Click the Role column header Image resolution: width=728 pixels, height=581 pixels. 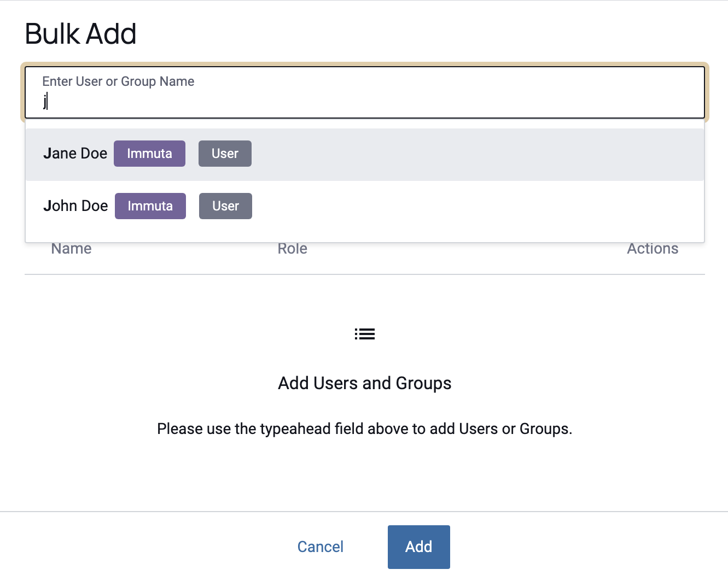click(292, 249)
